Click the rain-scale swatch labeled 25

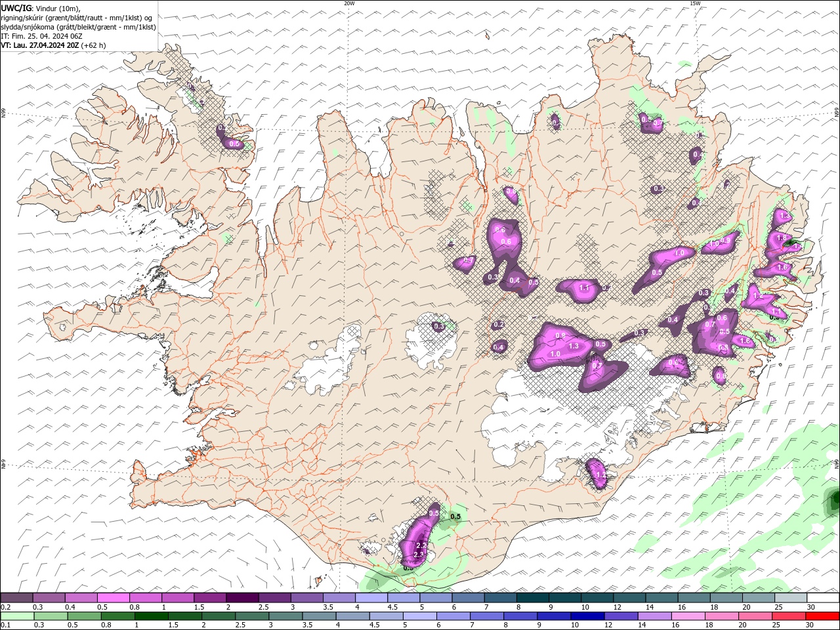(788, 616)
